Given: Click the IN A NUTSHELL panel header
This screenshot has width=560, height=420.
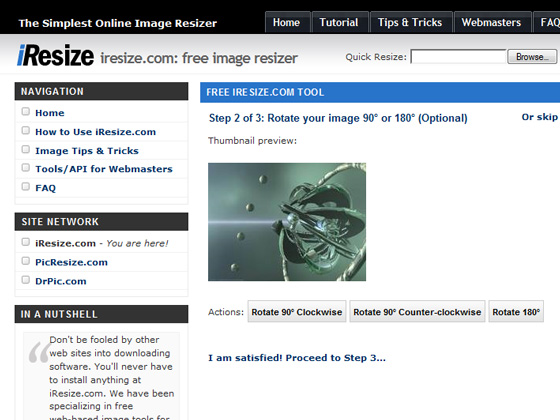Looking at the screenshot, I should click(101, 314).
